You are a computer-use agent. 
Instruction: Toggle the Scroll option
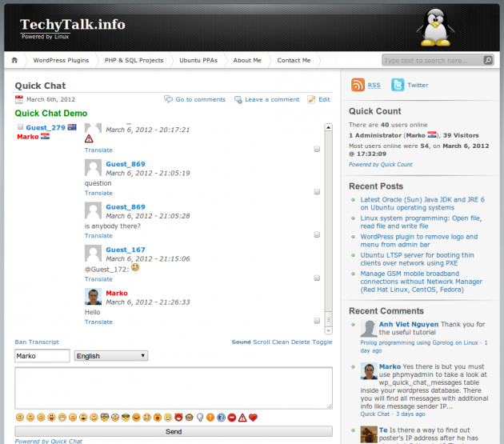[262, 342]
